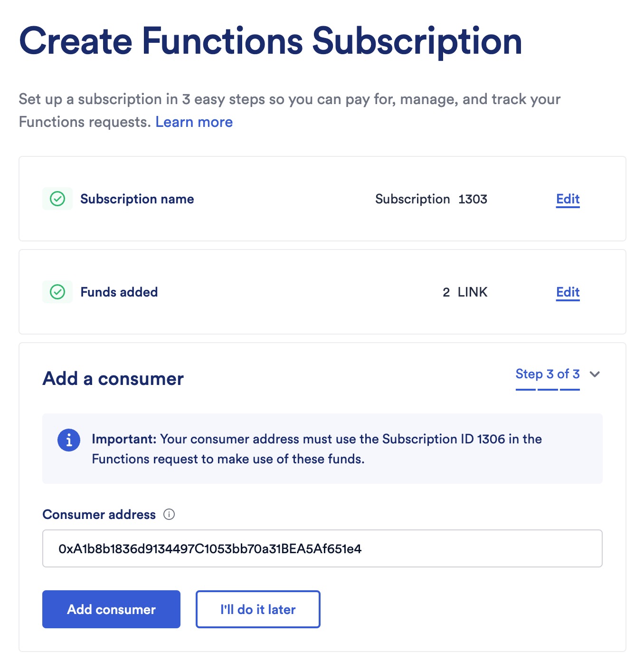Click the I'll do it later button
This screenshot has width=644, height=672.
(x=257, y=609)
